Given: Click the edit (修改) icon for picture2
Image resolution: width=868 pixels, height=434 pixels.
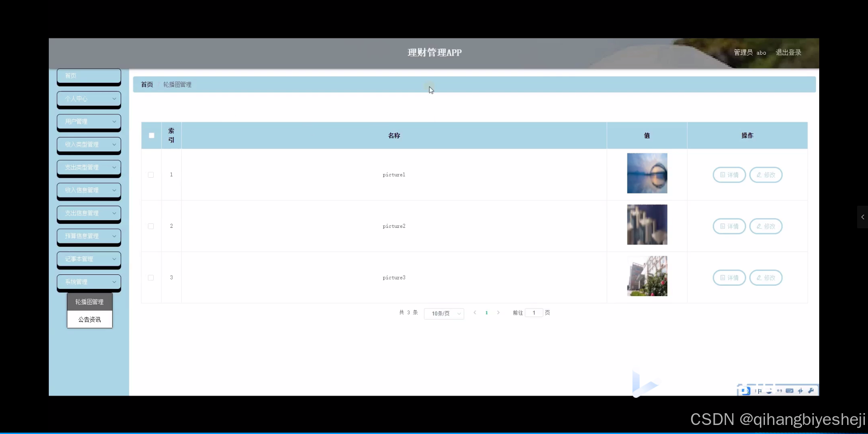Looking at the screenshot, I should pos(765,226).
